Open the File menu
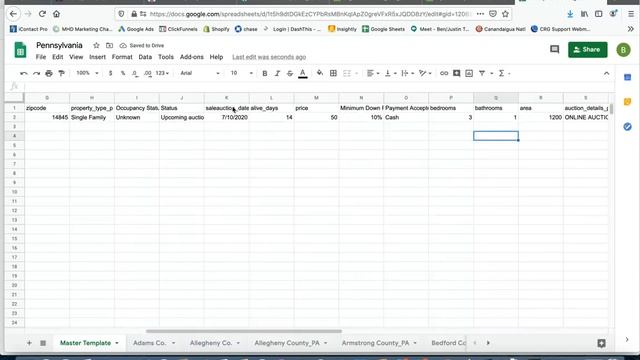 [41, 57]
